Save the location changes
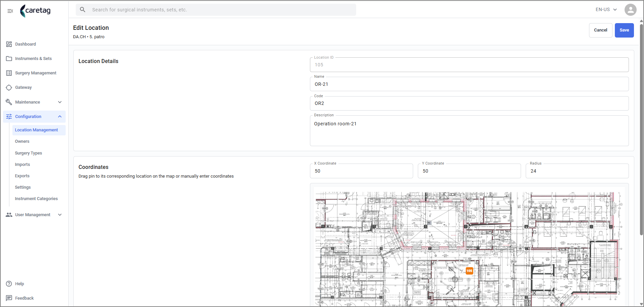The height and width of the screenshot is (307, 644). pyautogui.click(x=624, y=30)
